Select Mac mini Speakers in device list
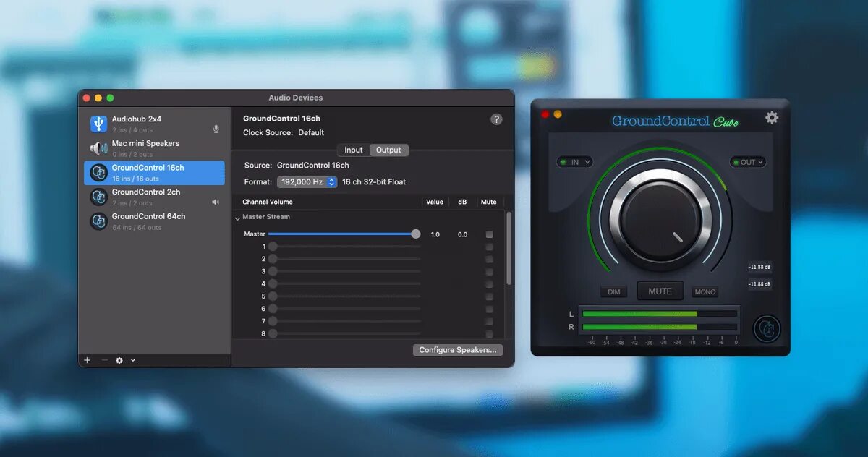Viewport: 868px width, 457px height. [x=154, y=148]
